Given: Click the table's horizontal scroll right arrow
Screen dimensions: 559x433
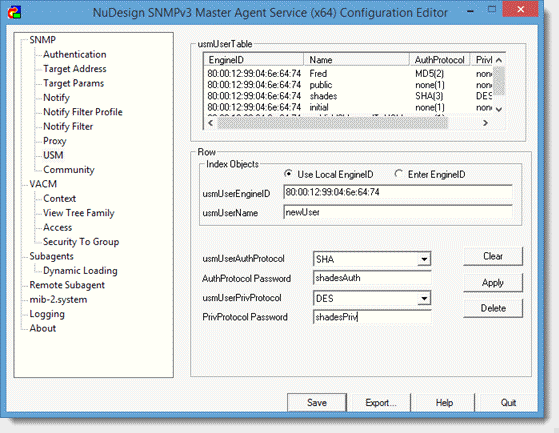Looking at the screenshot, I should tap(485, 123).
